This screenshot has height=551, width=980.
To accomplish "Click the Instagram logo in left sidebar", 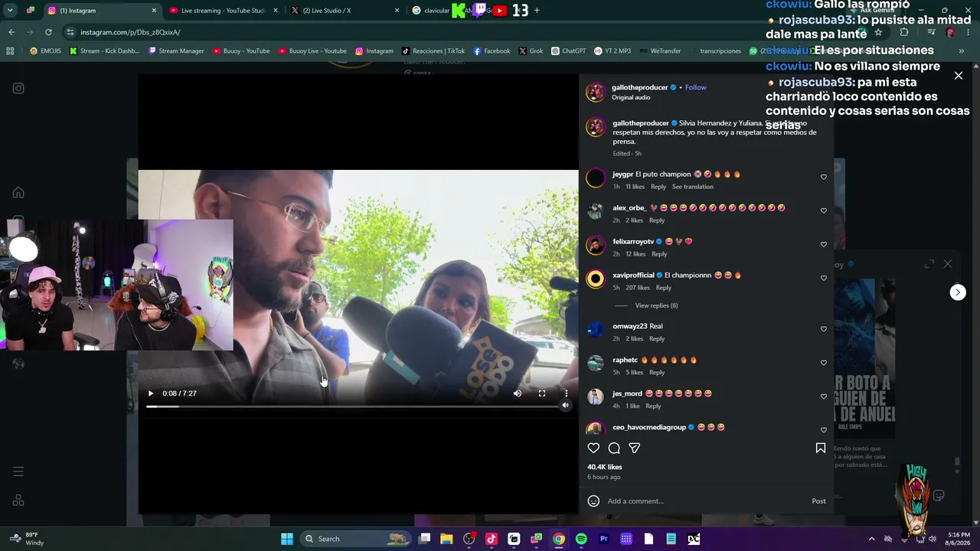I will 18,88.
